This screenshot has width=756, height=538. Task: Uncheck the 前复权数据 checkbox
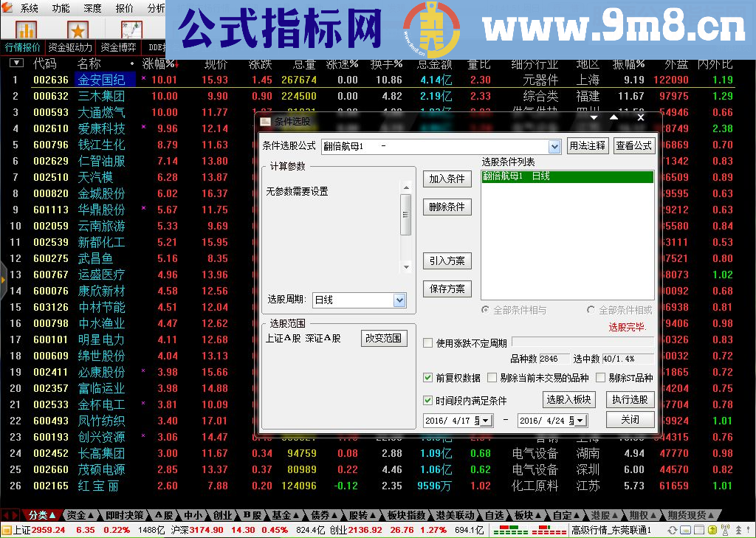pyautogui.click(x=427, y=377)
